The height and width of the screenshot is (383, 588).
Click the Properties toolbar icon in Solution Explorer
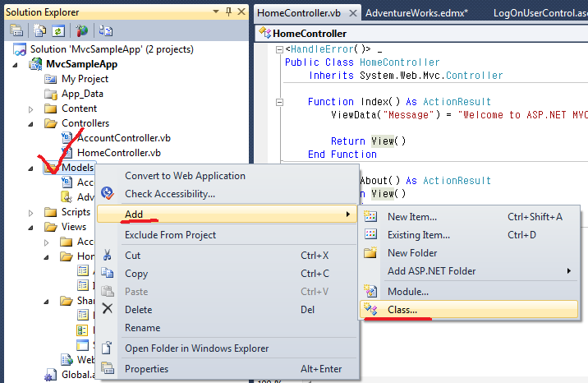(x=16, y=30)
